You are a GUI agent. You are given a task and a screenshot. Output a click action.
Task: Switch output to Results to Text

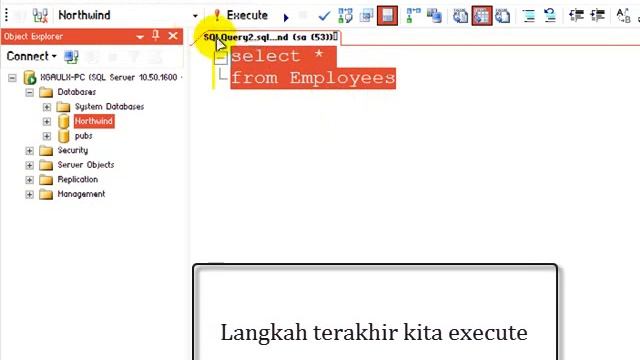click(460, 16)
